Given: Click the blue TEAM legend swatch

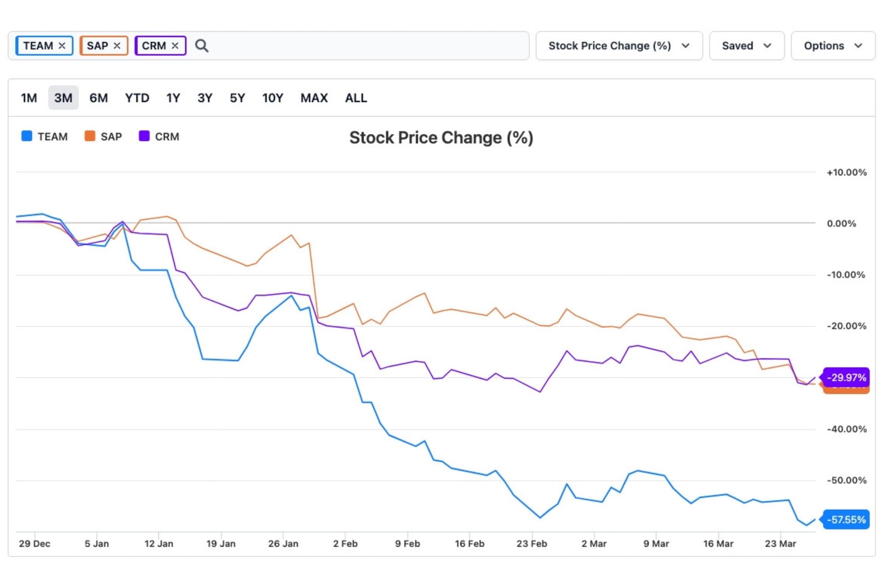Looking at the screenshot, I should tap(27, 136).
